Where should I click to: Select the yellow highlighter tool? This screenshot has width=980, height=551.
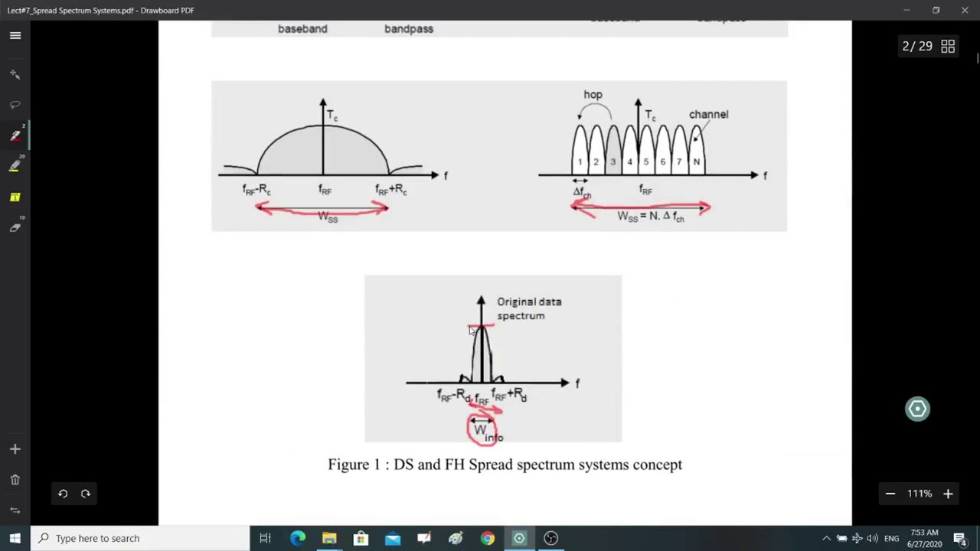15,166
